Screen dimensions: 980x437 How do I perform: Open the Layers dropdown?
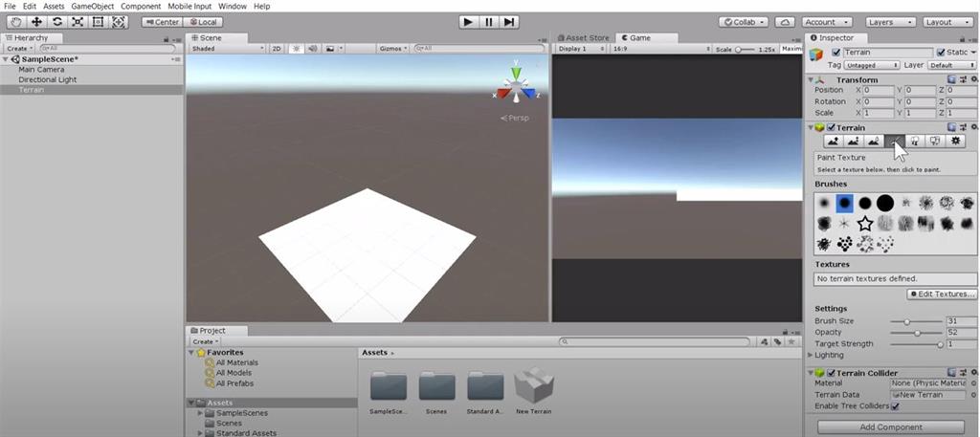point(889,22)
